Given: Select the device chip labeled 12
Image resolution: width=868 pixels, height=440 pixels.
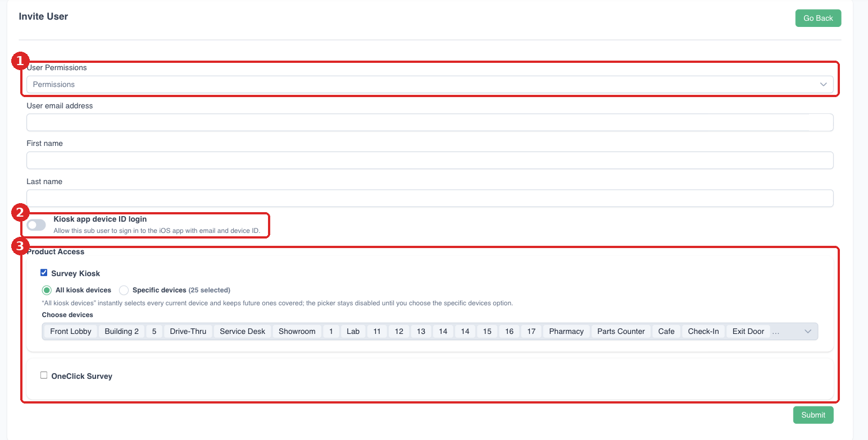Looking at the screenshot, I should click(399, 332).
